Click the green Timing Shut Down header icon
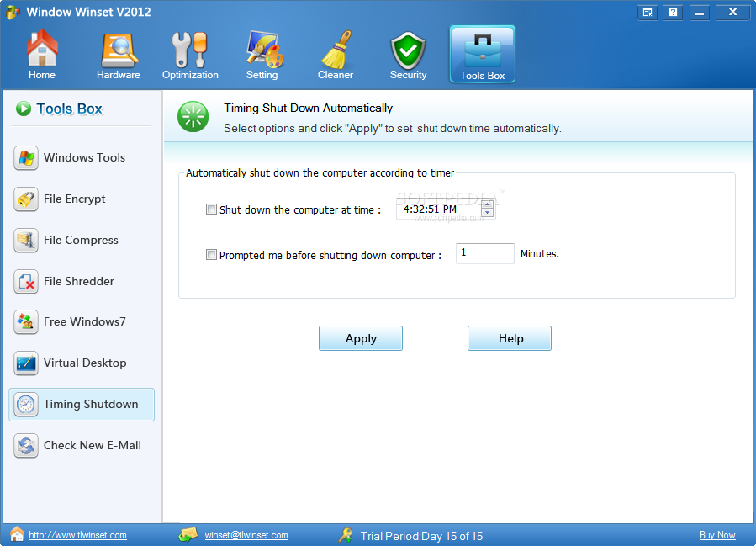 coord(193,117)
